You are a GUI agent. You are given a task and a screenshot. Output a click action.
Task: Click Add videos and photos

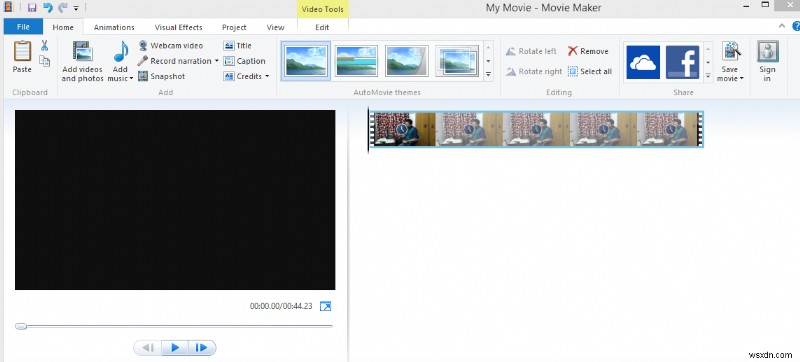(x=83, y=61)
